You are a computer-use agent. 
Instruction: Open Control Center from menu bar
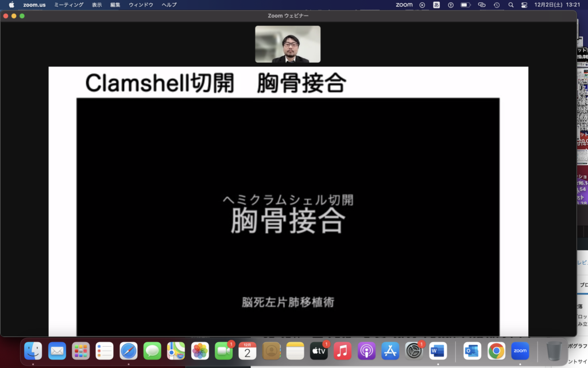point(524,5)
